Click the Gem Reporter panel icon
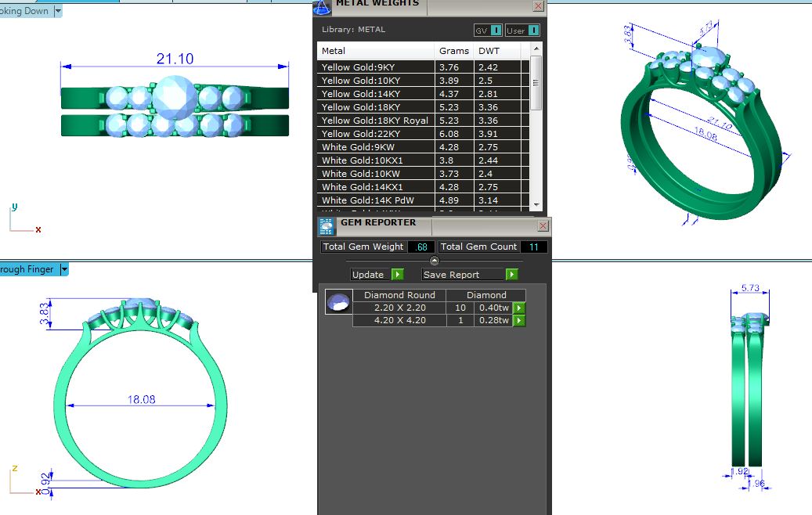The width and height of the screenshot is (812, 515). tap(326, 227)
